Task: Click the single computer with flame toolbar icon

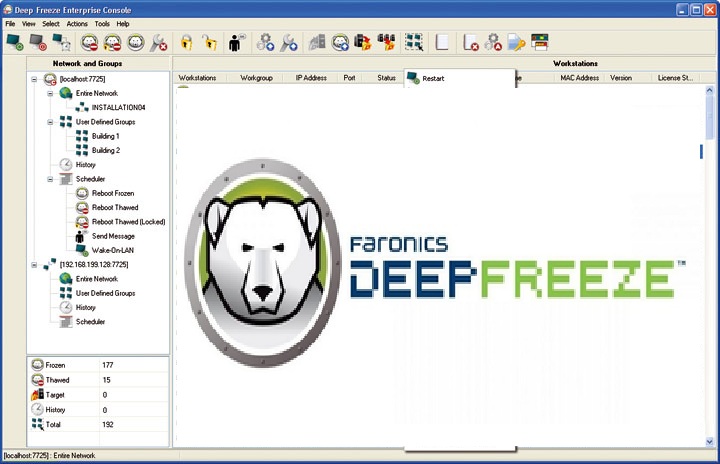Action: (x=363, y=42)
